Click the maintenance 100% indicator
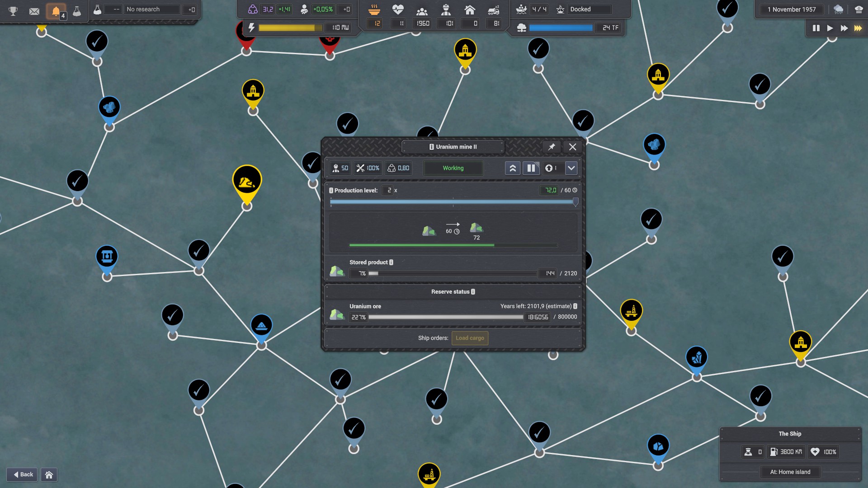 [x=368, y=168]
